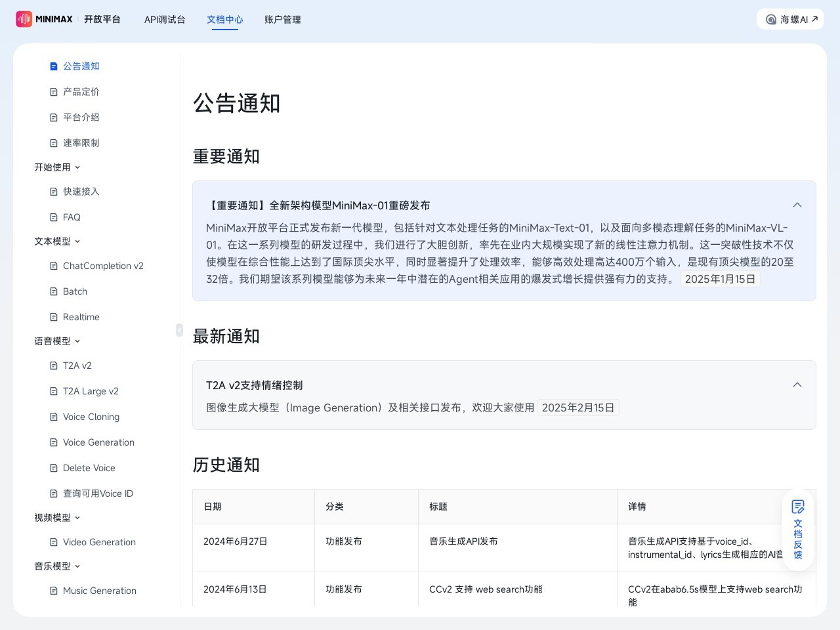Open the 产品定价 sidebar page

(81, 92)
